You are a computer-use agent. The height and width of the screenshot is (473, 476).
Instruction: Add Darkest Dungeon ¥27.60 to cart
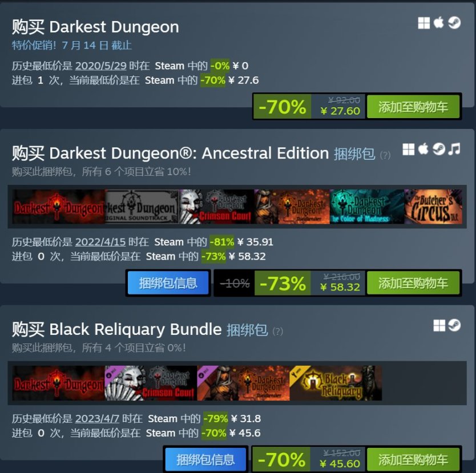(413, 107)
